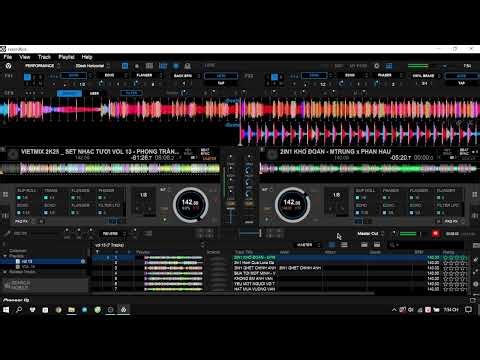
Task: Click the rekordbox icon in the taskbar
Action: coord(123,310)
